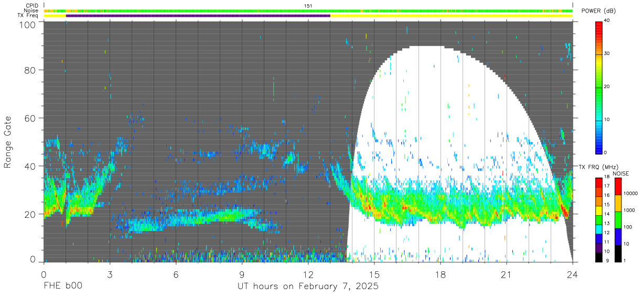Image resolution: width=644 pixels, height=297 pixels.
Task: Click the 21 tick on UT hours axis
Action: click(507, 274)
